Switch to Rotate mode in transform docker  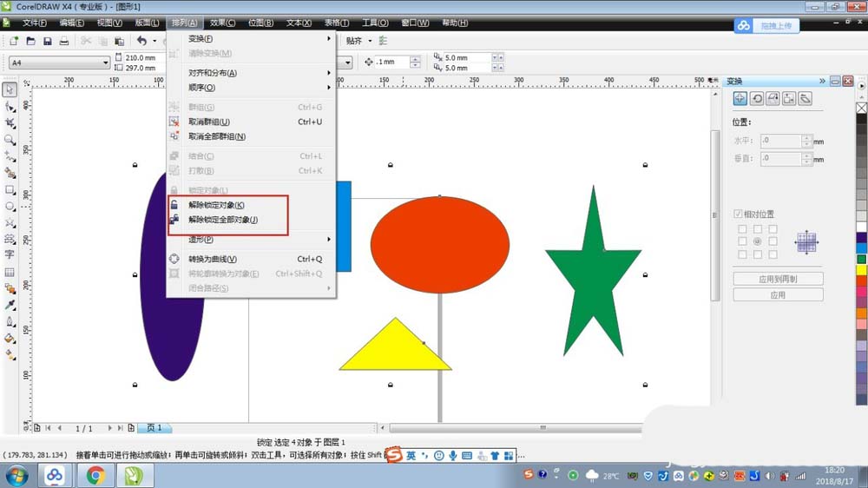click(x=757, y=99)
